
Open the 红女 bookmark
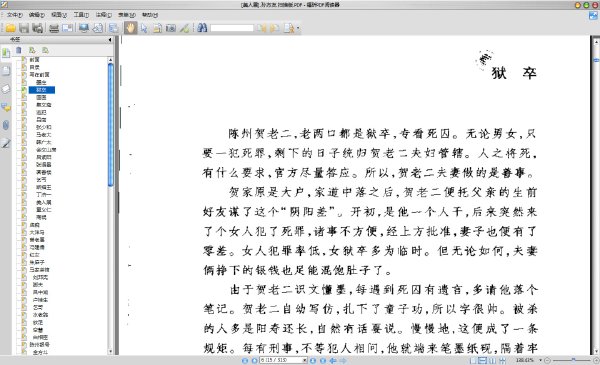pyautogui.click(x=34, y=255)
